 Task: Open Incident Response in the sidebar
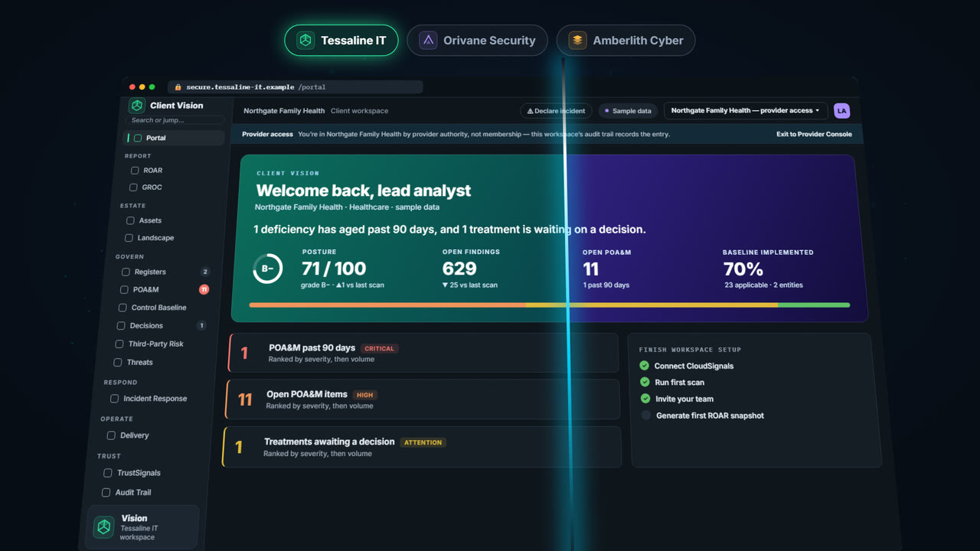coord(155,399)
